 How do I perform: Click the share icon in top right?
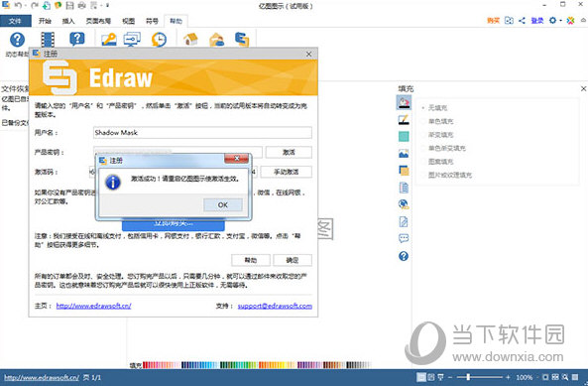pos(522,20)
